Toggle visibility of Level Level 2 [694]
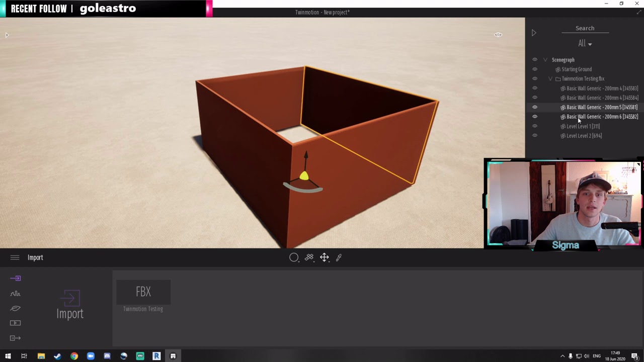The image size is (644, 362). pos(535,136)
